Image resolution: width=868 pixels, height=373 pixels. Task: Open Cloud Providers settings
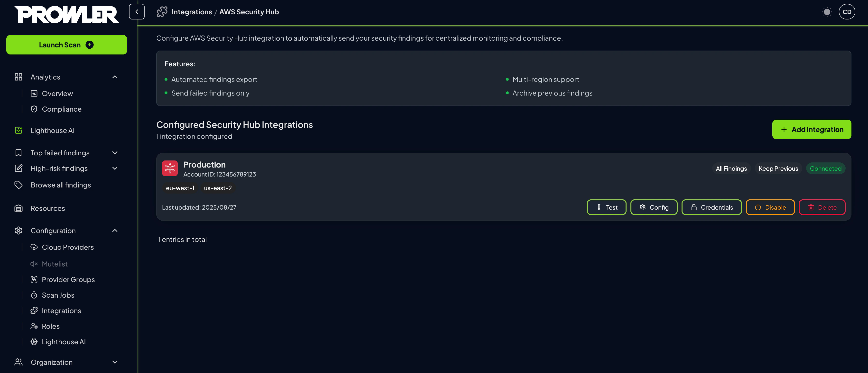coord(68,247)
